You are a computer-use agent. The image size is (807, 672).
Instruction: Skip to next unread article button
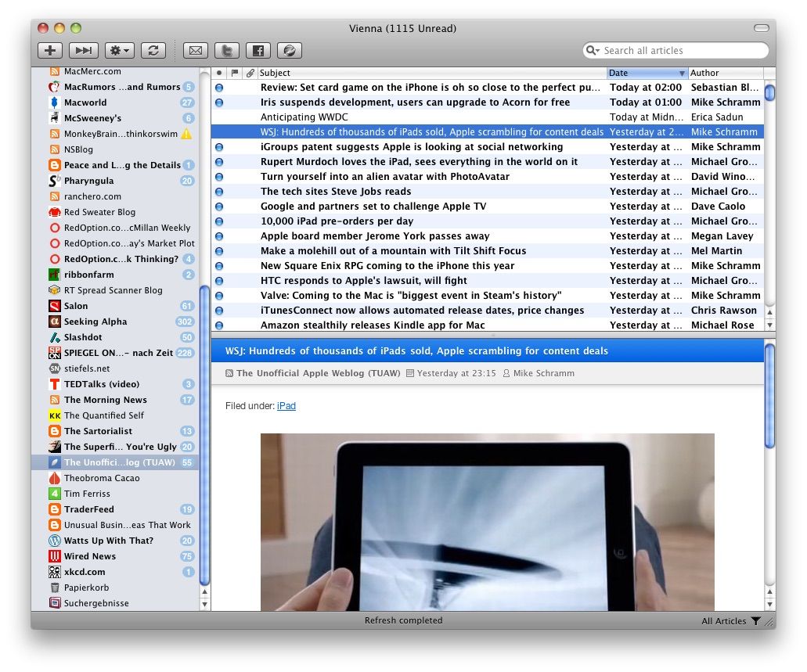click(84, 50)
